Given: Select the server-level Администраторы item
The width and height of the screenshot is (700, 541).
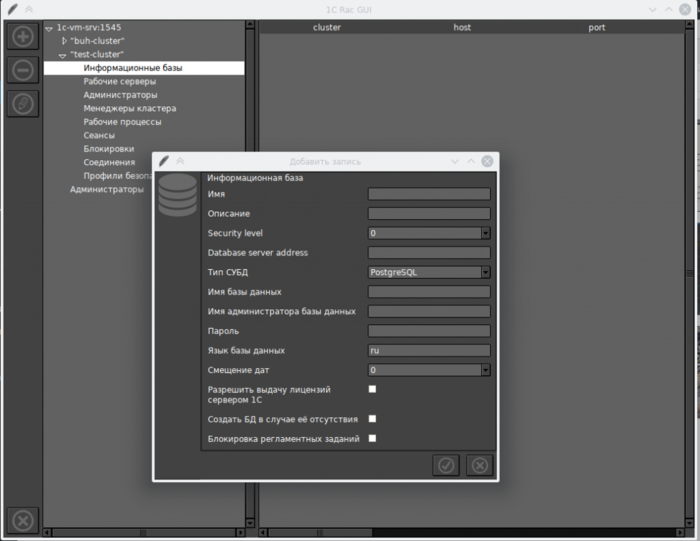Looking at the screenshot, I should click(x=107, y=189).
